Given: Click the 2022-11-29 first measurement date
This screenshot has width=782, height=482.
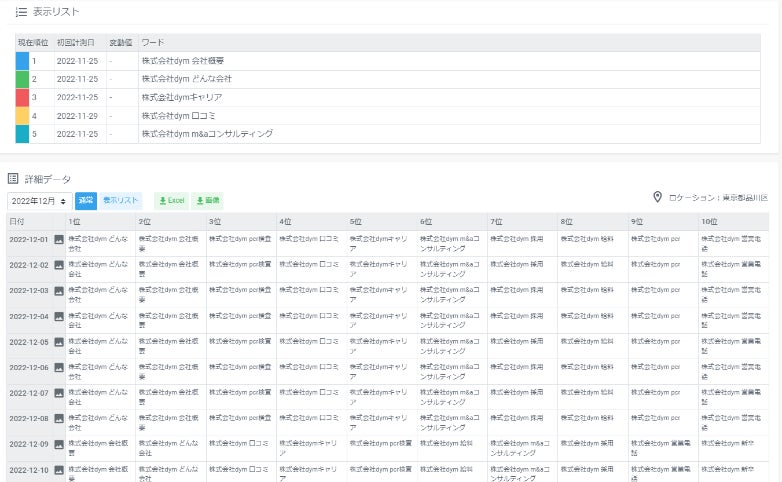Looking at the screenshot, I should coord(77,116).
